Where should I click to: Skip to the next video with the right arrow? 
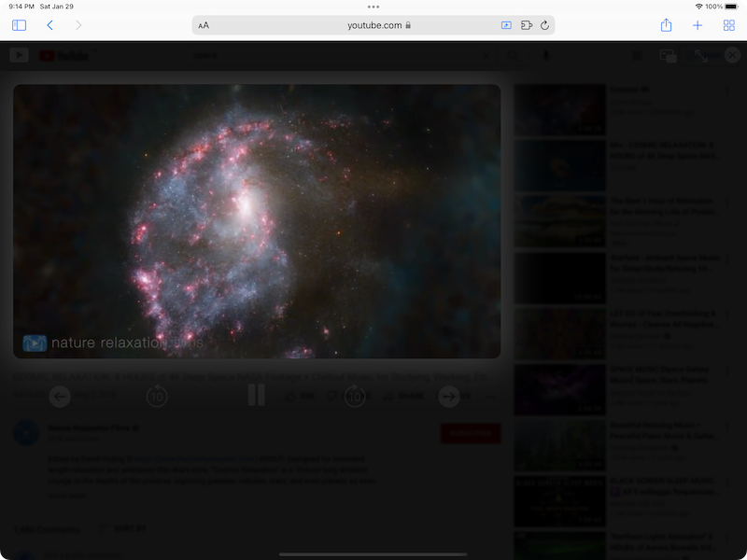pyautogui.click(x=449, y=396)
